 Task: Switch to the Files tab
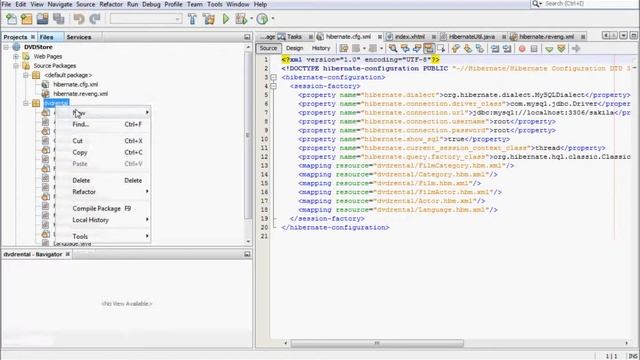(47, 37)
